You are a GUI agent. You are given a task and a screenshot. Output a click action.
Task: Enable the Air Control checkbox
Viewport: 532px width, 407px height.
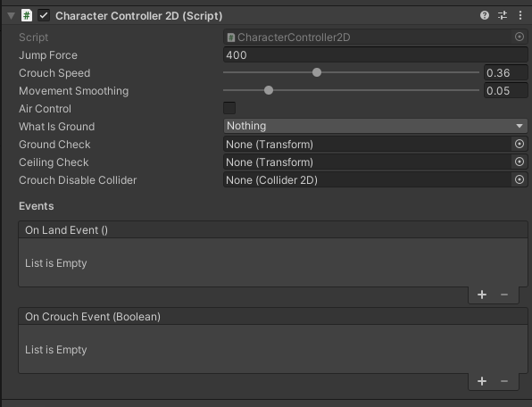point(229,108)
